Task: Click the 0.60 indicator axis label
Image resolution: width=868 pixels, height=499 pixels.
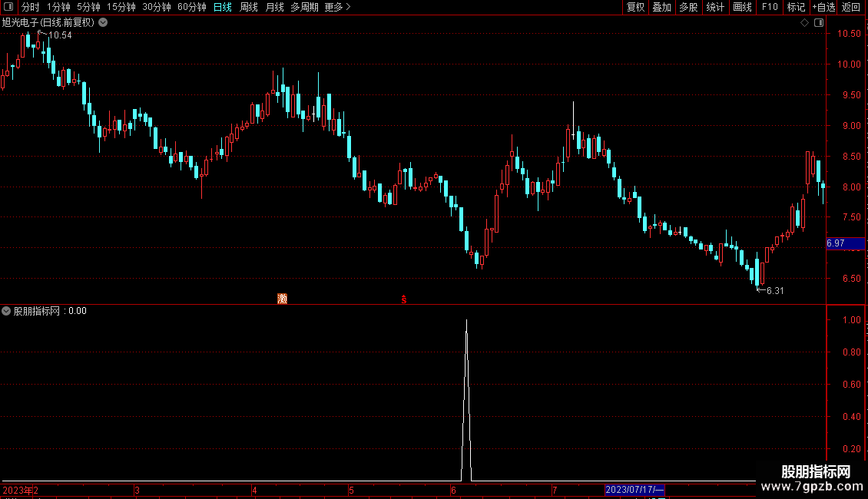Action: pyautogui.click(x=851, y=385)
